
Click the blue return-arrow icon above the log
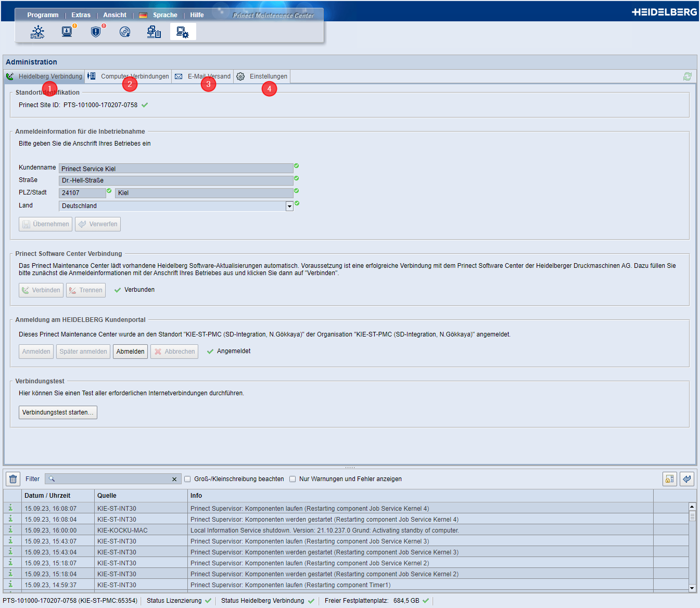point(687,479)
